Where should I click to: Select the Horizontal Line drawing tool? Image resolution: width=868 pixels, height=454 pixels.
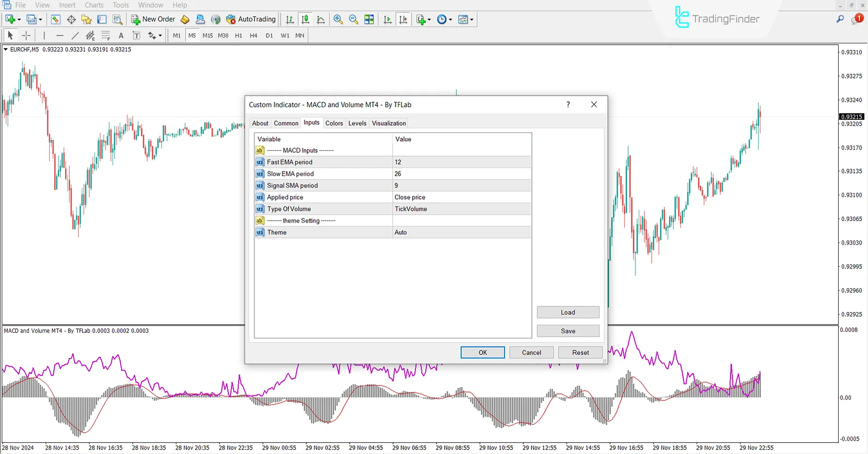[x=60, y=35]
